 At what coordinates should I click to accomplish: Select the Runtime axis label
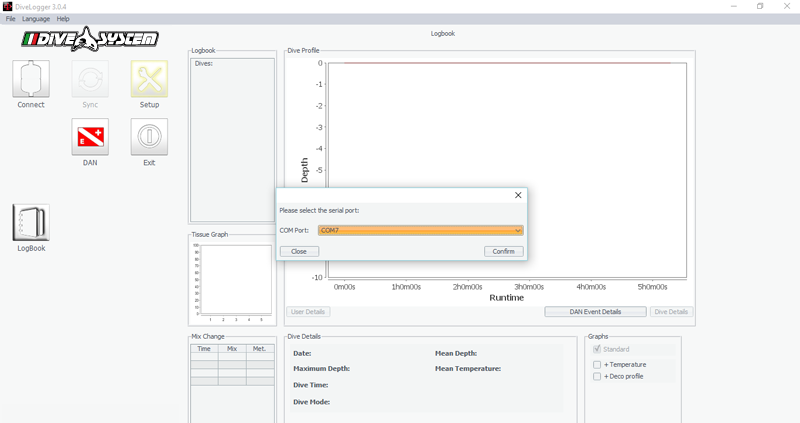tap(507, 297)
